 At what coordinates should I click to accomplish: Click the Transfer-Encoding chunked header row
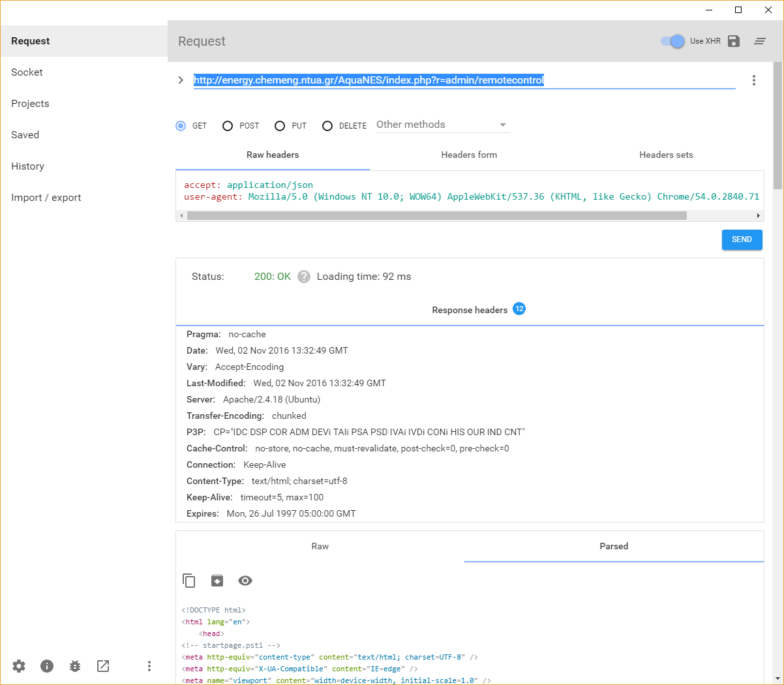tap(247, 416)
